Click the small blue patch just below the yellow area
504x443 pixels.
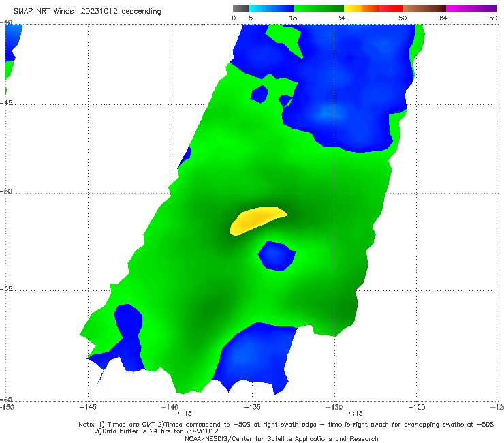coord(277,256)
